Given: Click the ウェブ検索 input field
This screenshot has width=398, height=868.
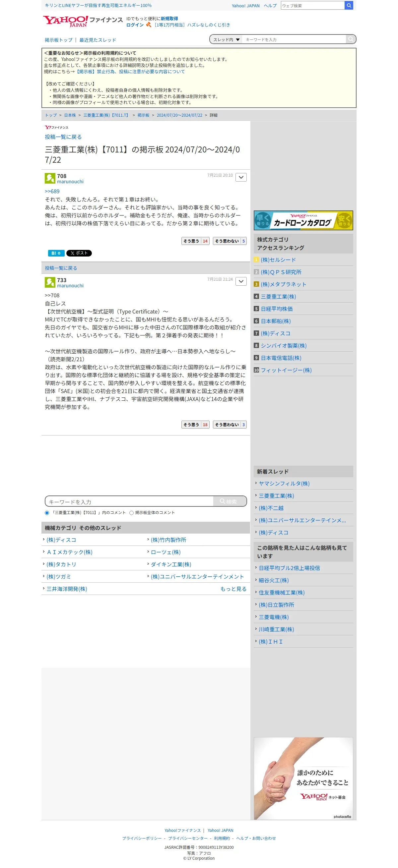Looking at the screenshot, I should 312,5.
